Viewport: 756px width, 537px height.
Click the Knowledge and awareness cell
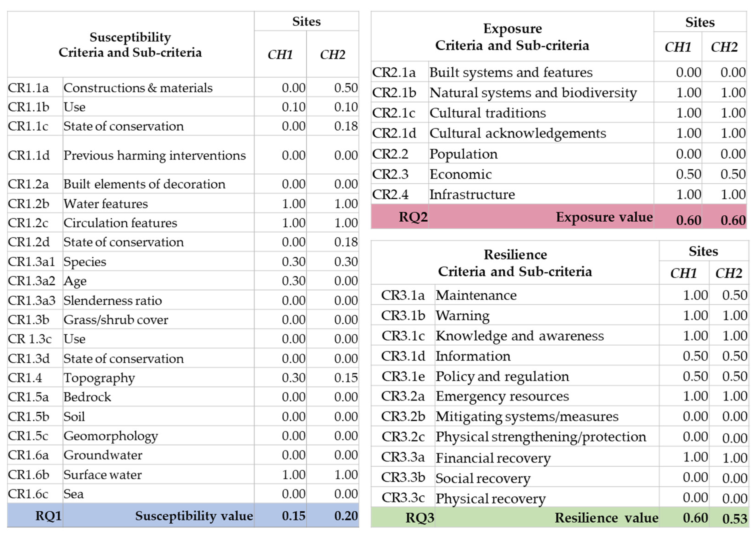point(520,336)
